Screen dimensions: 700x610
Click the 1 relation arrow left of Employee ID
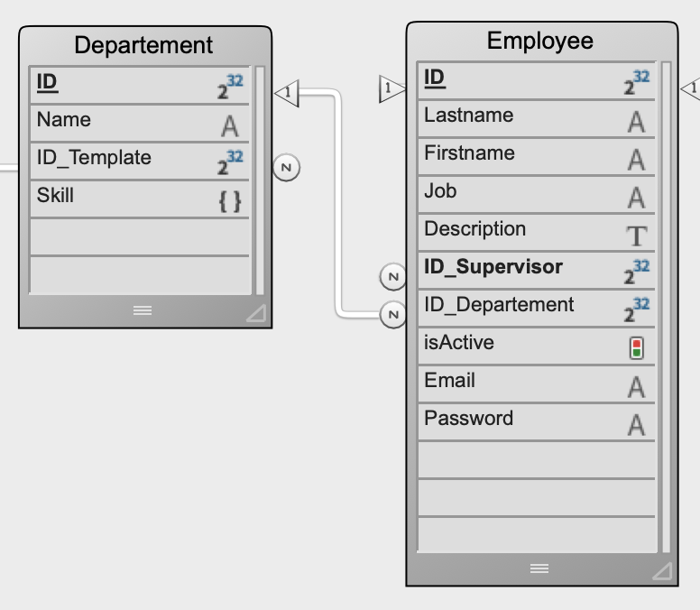coord(391,89)
